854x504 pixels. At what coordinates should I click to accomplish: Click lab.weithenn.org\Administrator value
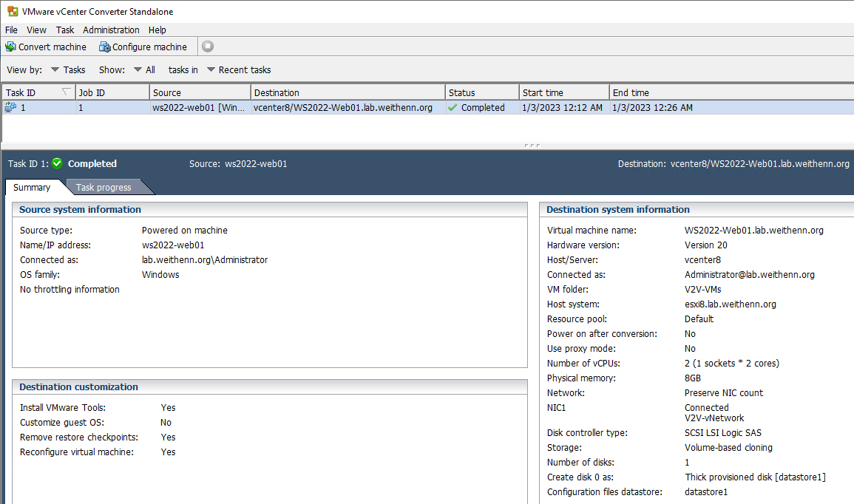[x=205, y=259]
